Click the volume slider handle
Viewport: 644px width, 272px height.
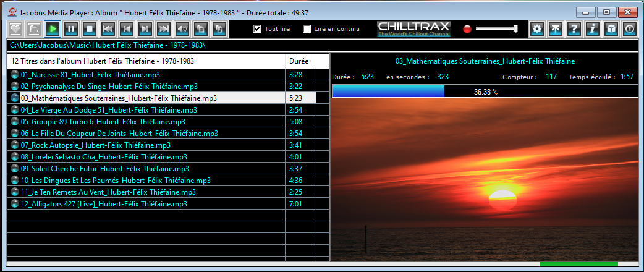click(514, 28)
